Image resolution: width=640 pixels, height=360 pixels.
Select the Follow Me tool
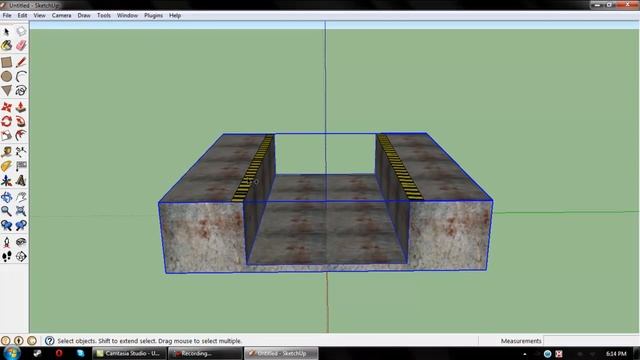tap(21, 121)
